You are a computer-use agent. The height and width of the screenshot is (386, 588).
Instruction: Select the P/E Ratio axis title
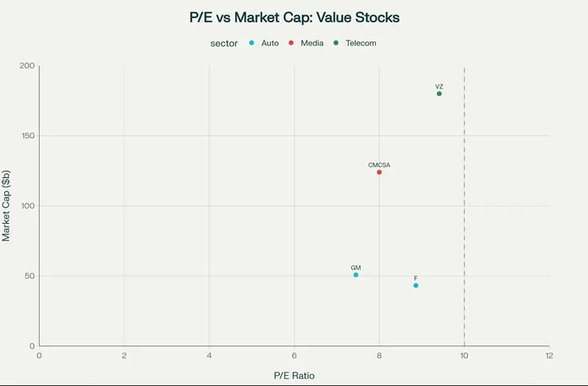[x=294, y=375]
